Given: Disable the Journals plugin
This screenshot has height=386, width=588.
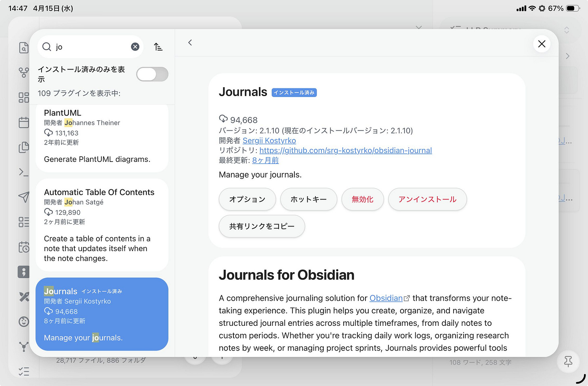Looking at the screenshot, I should click(362, 199).
